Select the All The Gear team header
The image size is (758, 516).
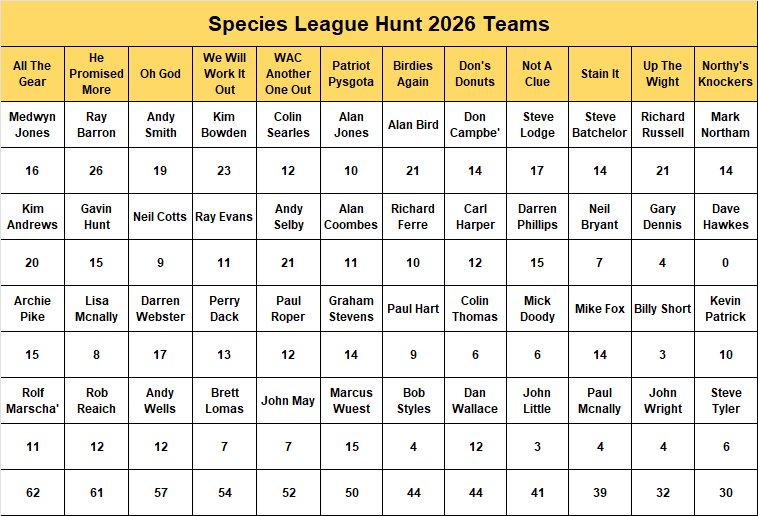(x=32, y=74)
